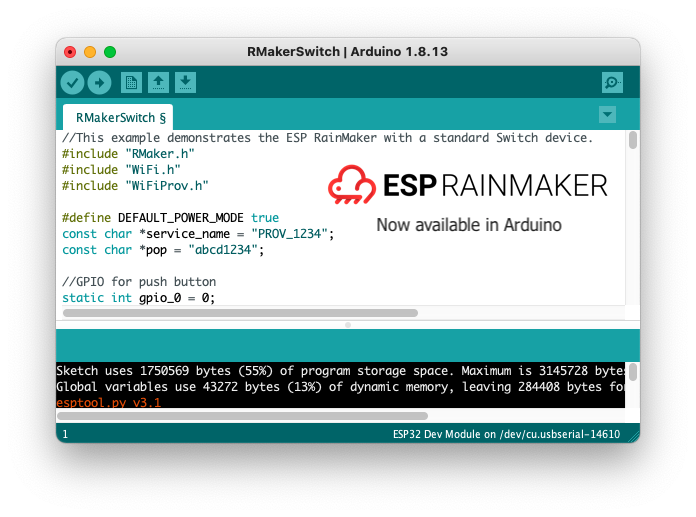Click the console horizontal scrollbar
The width and height of the screenshot is (696, 517).
click(x=242, y=416)
